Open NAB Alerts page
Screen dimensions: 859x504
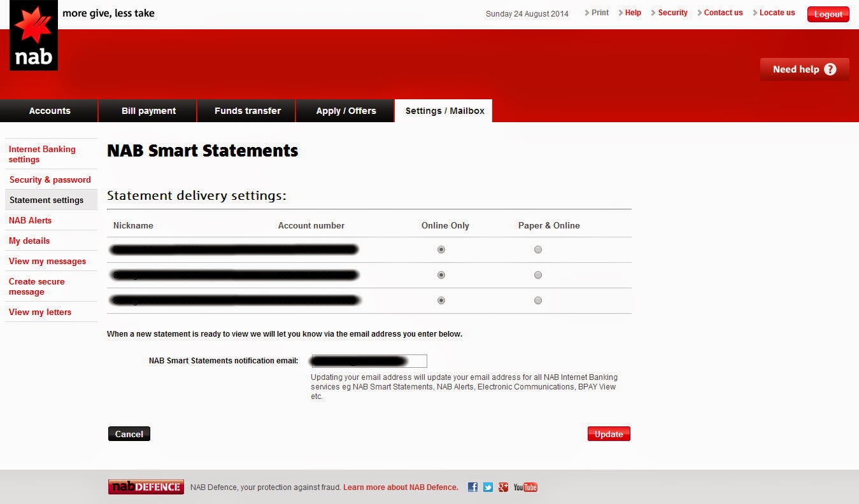coord(30,220)
